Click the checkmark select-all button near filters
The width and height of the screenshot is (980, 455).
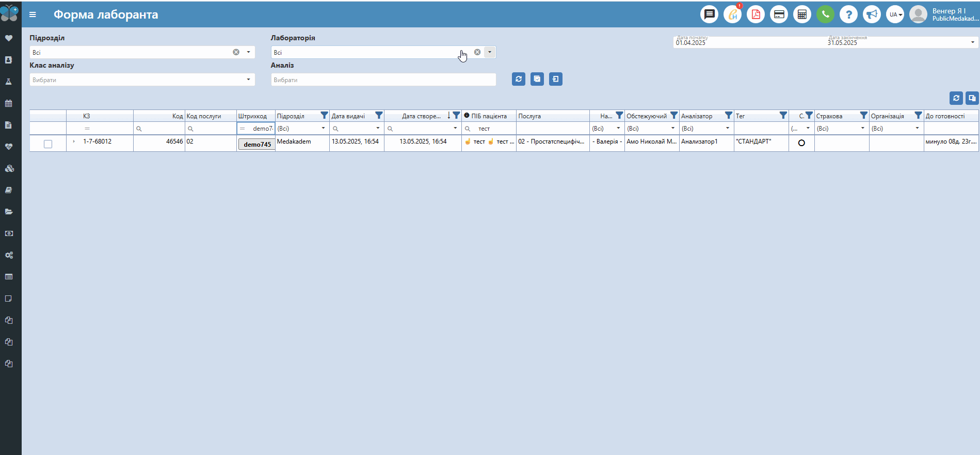point(537,79)
